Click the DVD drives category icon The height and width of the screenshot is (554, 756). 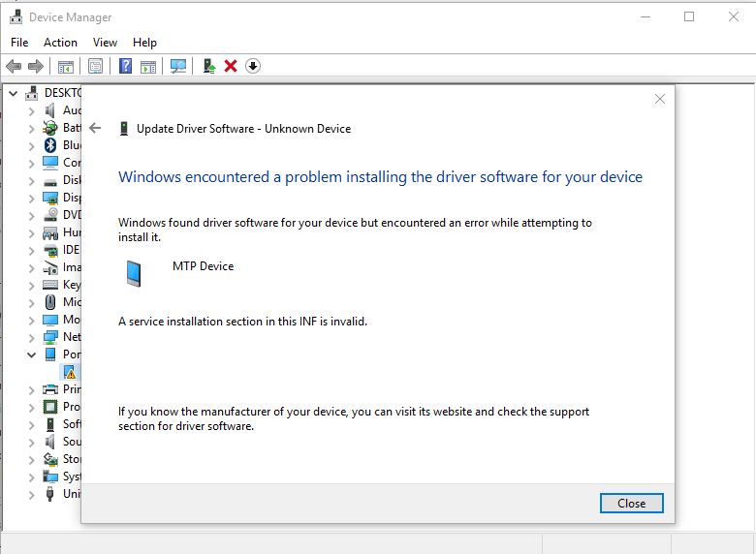tap(50, 214)
